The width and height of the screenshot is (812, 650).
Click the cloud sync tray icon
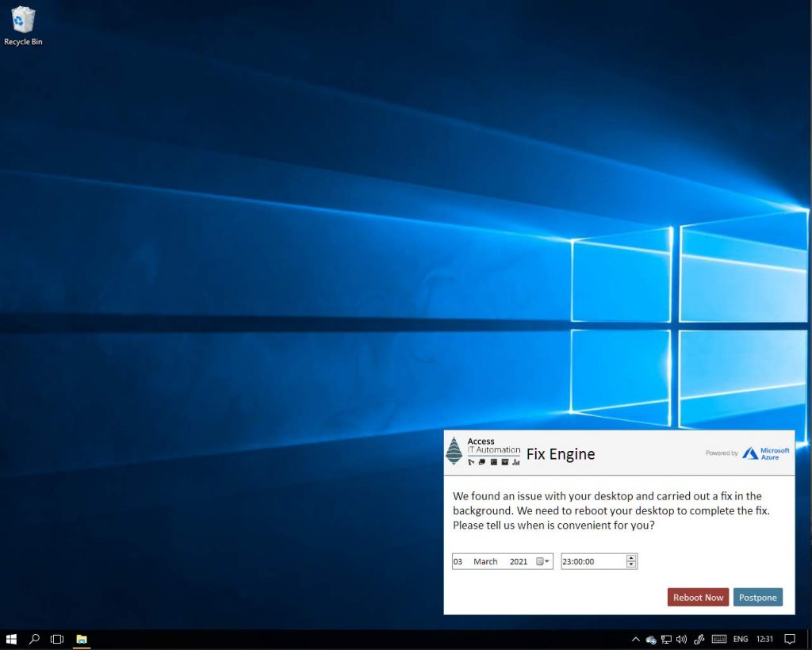click(651, 640)
